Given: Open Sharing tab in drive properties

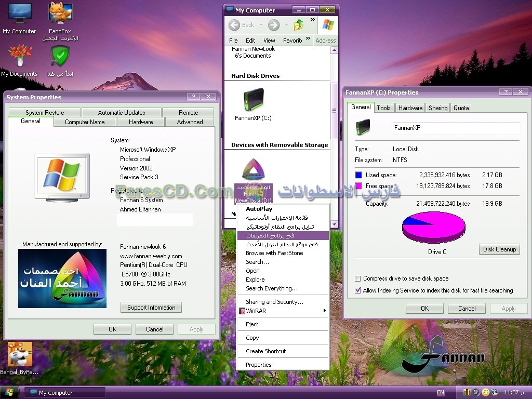Looking at the screenshot, I should pos(438,108).
